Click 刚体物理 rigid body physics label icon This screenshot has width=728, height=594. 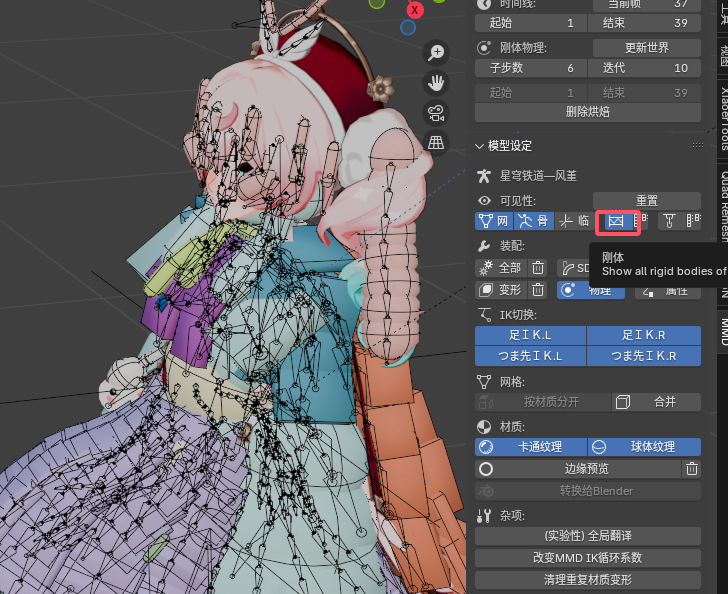tap(484, 48)
